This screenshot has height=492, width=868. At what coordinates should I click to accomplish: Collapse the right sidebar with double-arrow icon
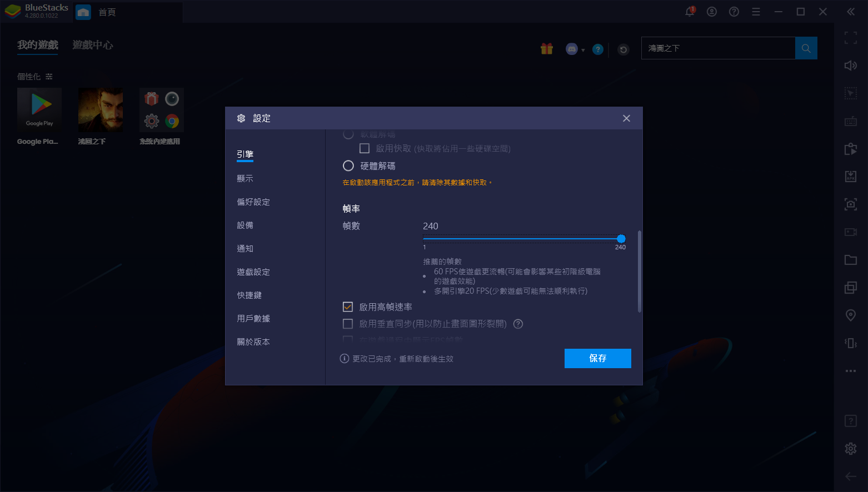coord(851,12)
